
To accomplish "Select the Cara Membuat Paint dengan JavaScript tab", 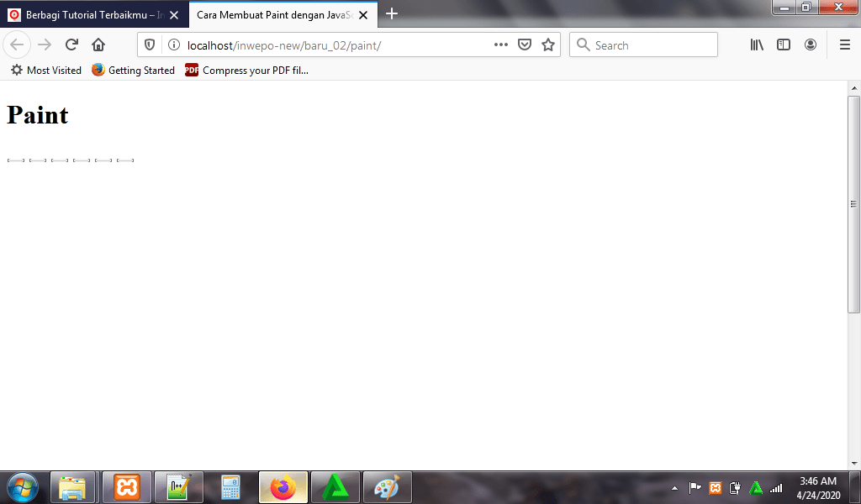I will pos(283,15).
